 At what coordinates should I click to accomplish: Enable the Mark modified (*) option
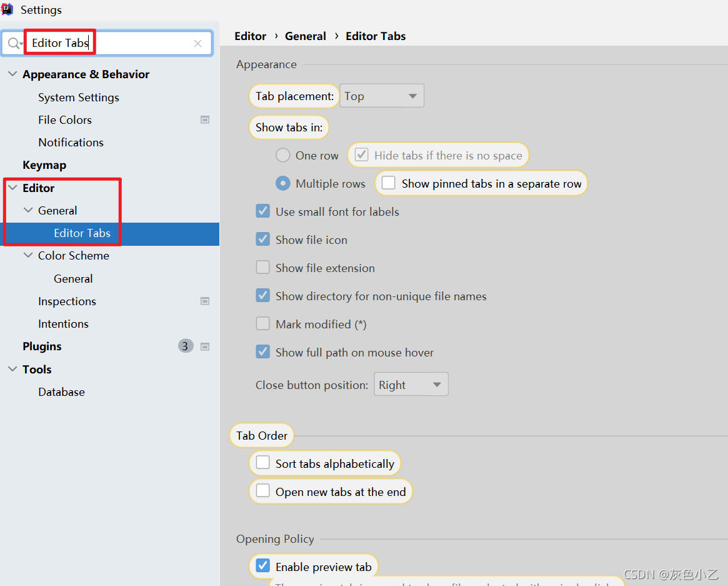262,323
